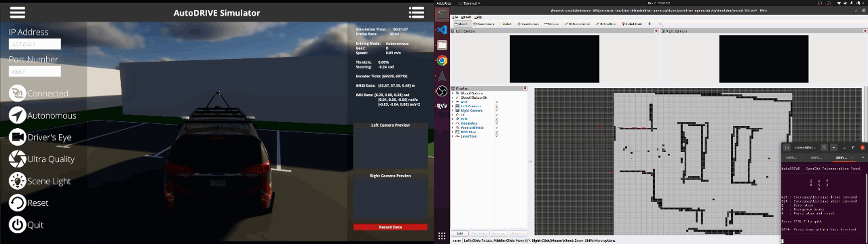Close the Displays panel in RViz

click(525, 88)
